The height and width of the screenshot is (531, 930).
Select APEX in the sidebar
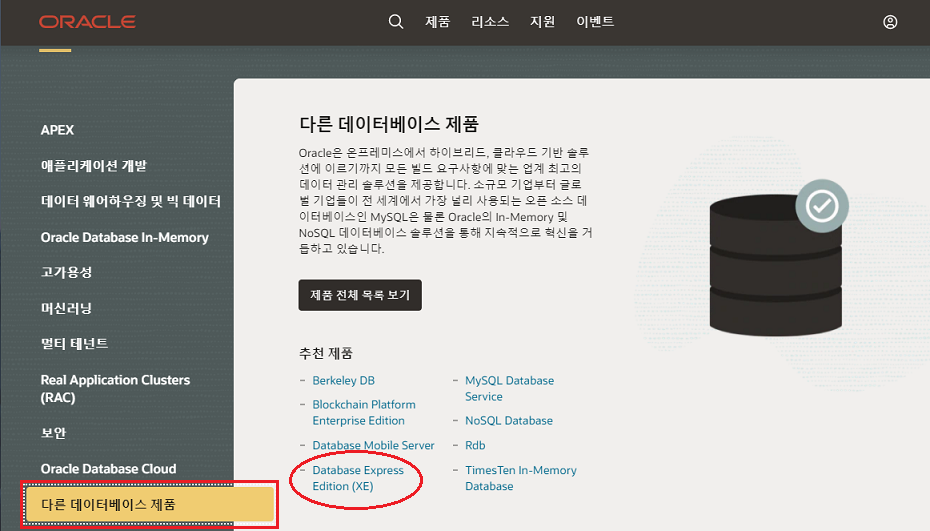coord(58,130)
